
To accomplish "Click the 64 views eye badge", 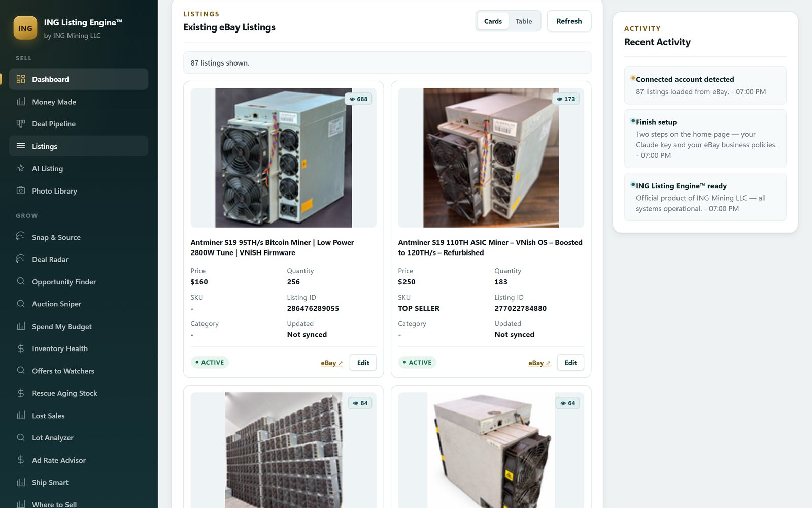I will tap(568, 403).
